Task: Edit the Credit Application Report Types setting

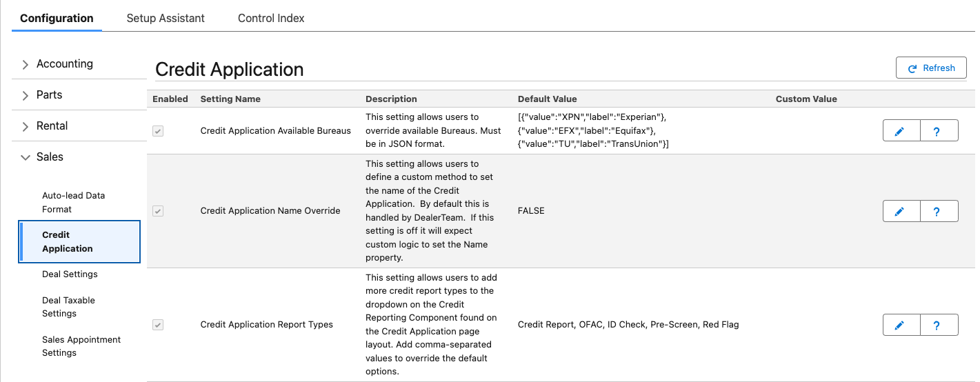Action: tap(901, 325)
